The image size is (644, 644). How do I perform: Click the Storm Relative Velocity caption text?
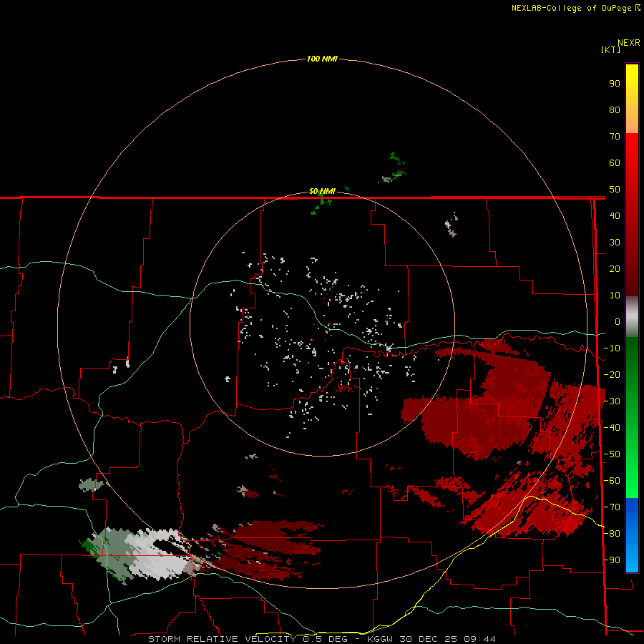[x=321, y=639]
